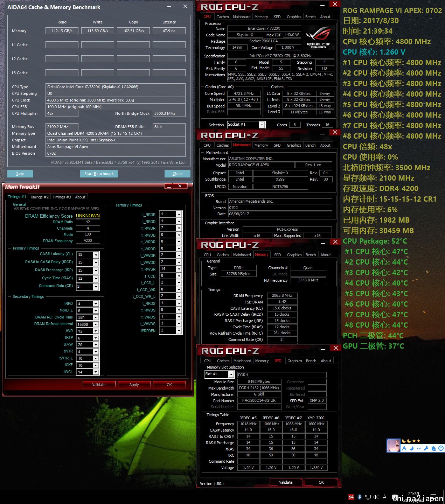
Task: Open the About tab in Mem TweakIt
Action: (x=80, y=197)
